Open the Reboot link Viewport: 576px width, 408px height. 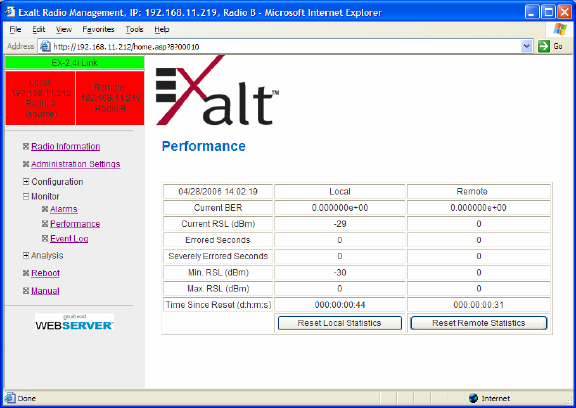pyautogui.click(x=45, y=273)
